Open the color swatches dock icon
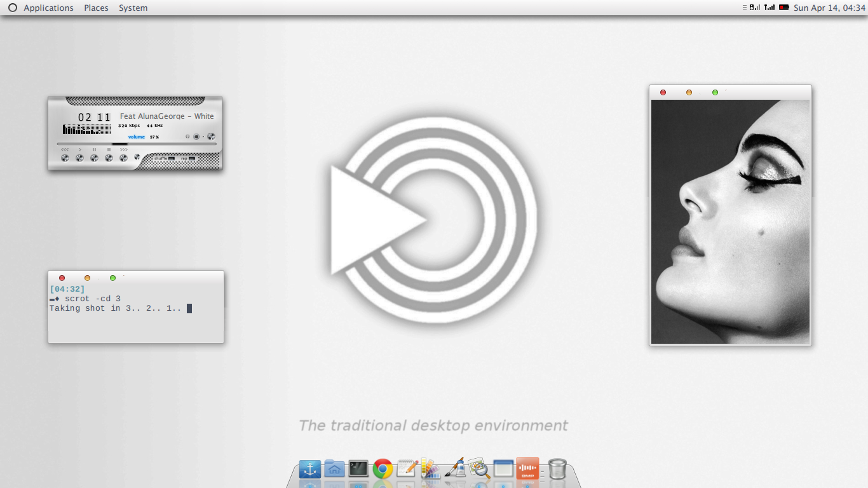This screenshot has width=868, height=488. coord(430,468)
